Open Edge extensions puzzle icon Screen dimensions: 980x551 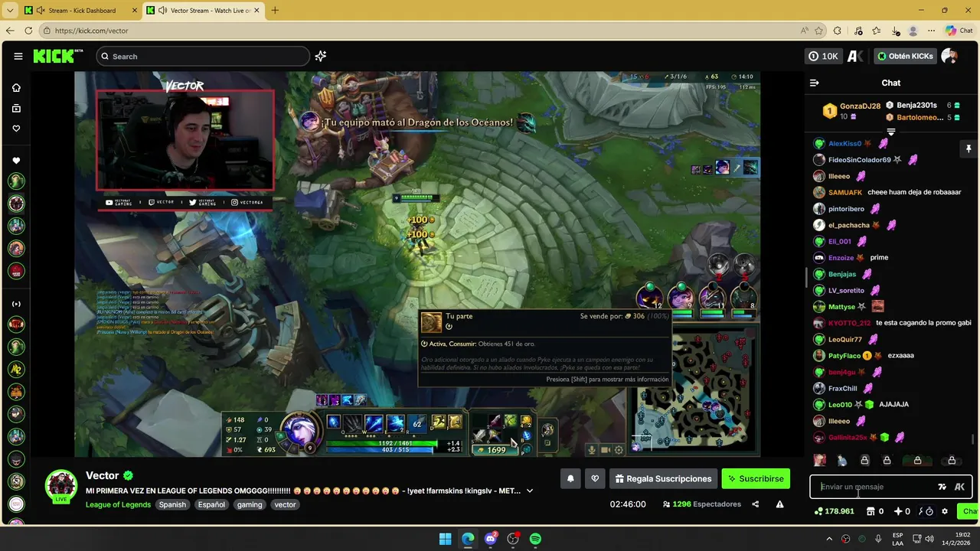838,31
